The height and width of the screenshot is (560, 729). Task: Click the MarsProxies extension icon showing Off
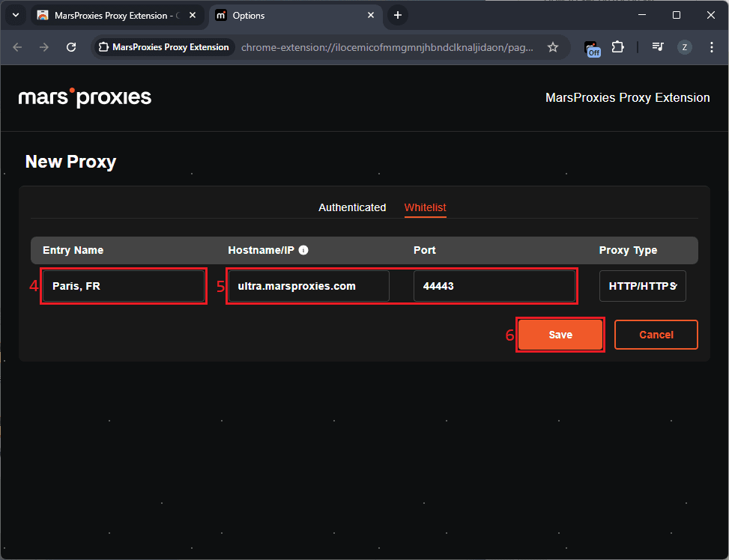592,47
